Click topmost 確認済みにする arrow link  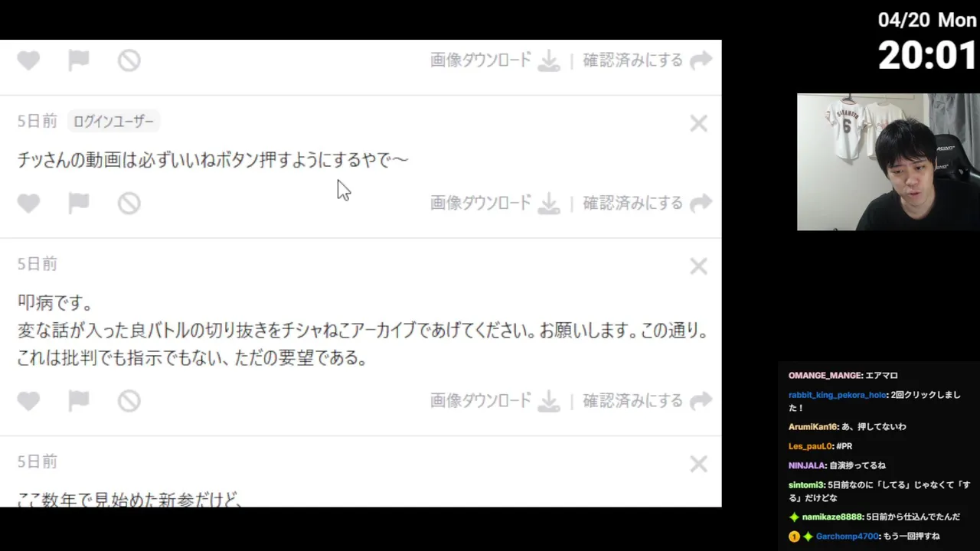(x=648, y=60)
